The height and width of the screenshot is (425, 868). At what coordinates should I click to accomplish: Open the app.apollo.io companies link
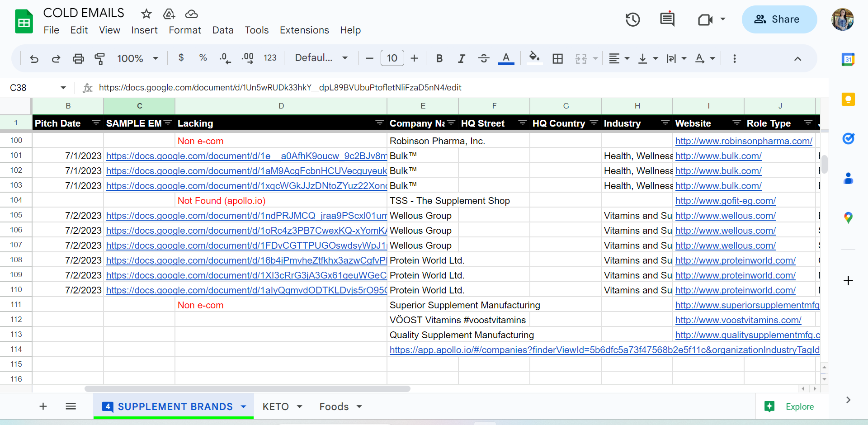click(x=604, y=350)
